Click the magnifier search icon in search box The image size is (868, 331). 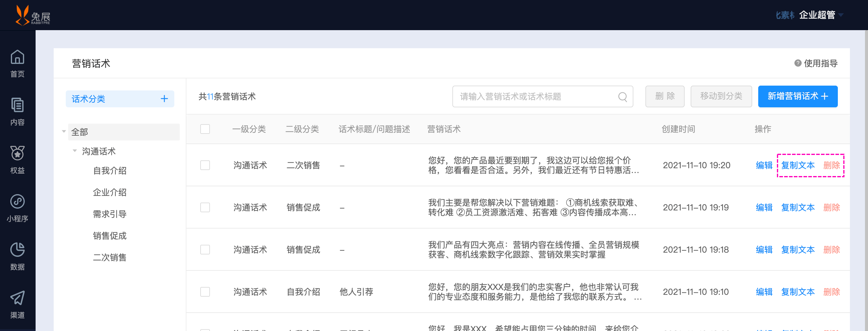(622, 97)
